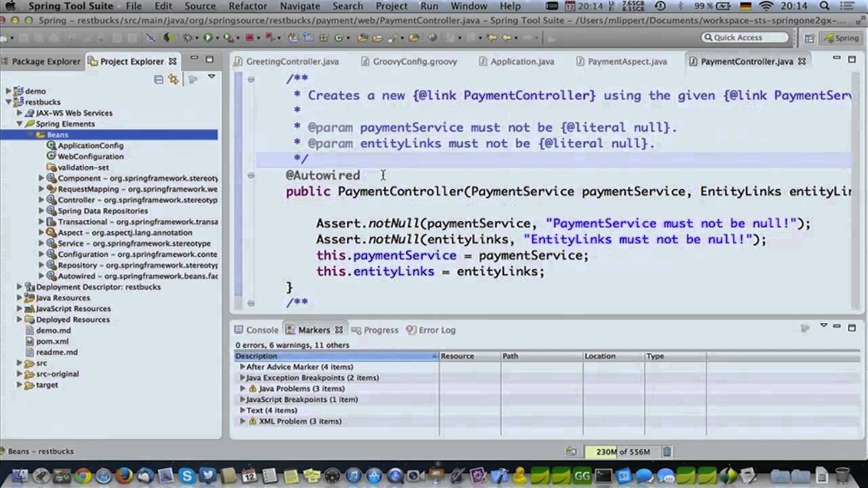
Task: Select JavaScript Breakpoints (1 item) row
Action: tap(302, 399)
